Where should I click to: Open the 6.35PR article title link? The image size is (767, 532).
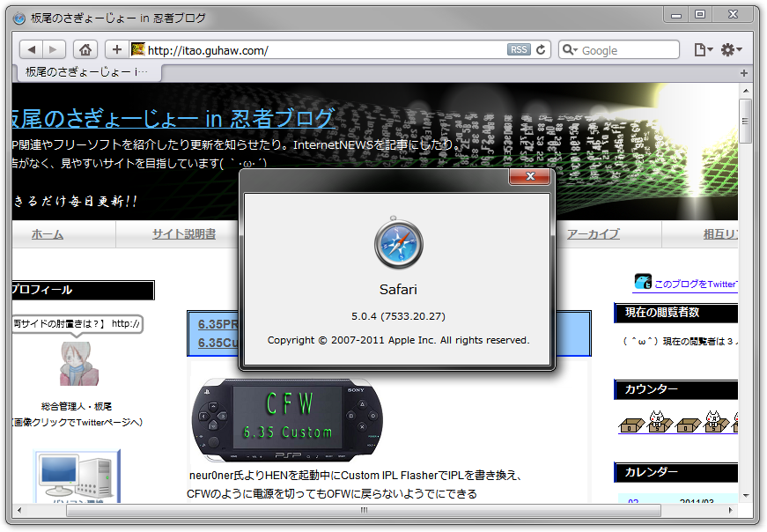(x=218, y=324)
